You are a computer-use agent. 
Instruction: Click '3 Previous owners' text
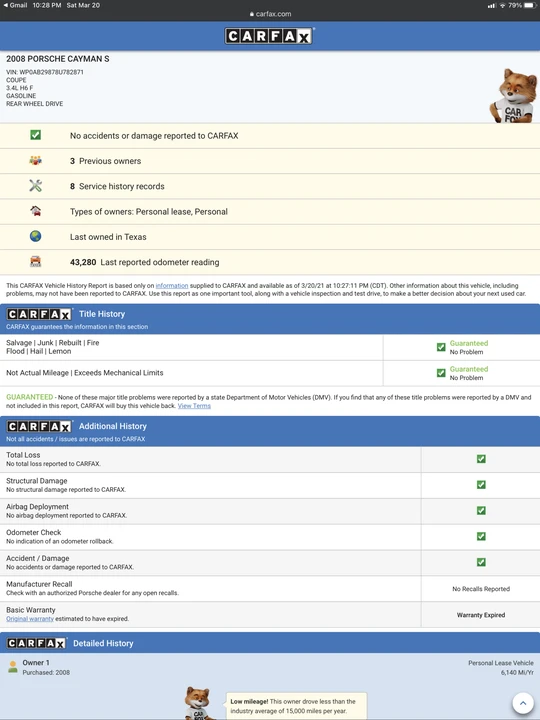pos(105,161)
